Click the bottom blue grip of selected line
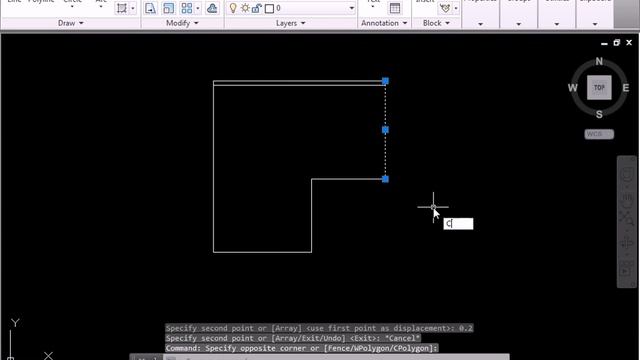640x360 pixels. [x=385, y=179]
